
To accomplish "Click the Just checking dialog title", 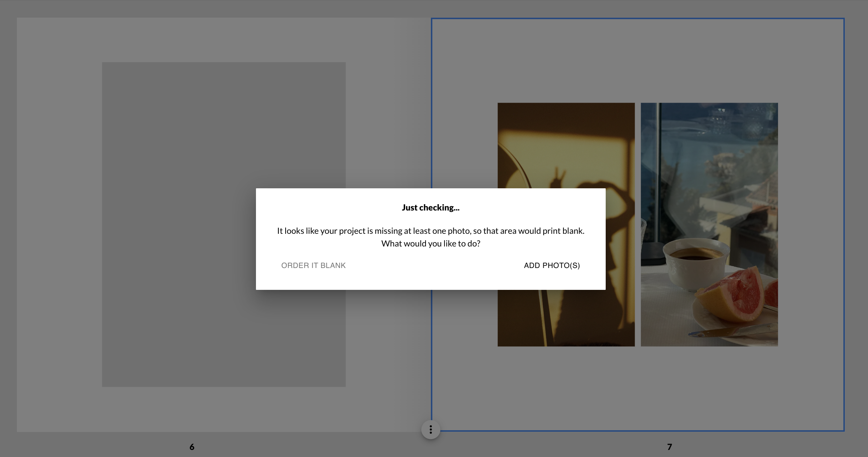I will click(x=430, y=208).
